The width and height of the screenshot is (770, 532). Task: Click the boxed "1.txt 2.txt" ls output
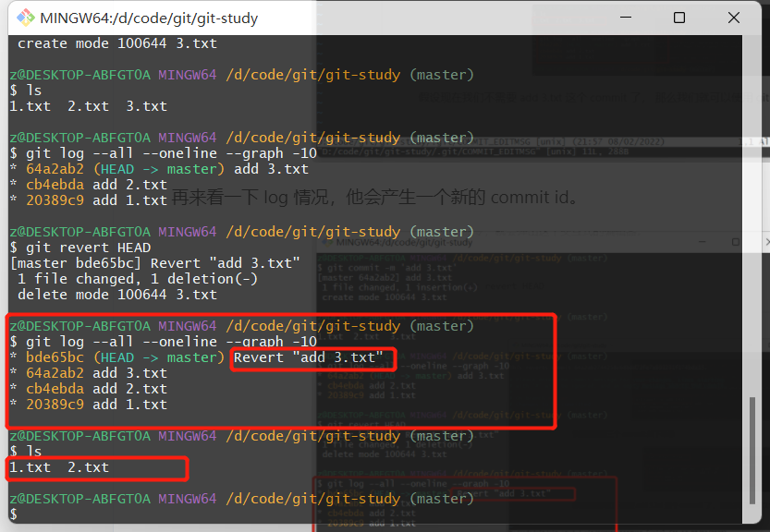(x=59, y=467)
